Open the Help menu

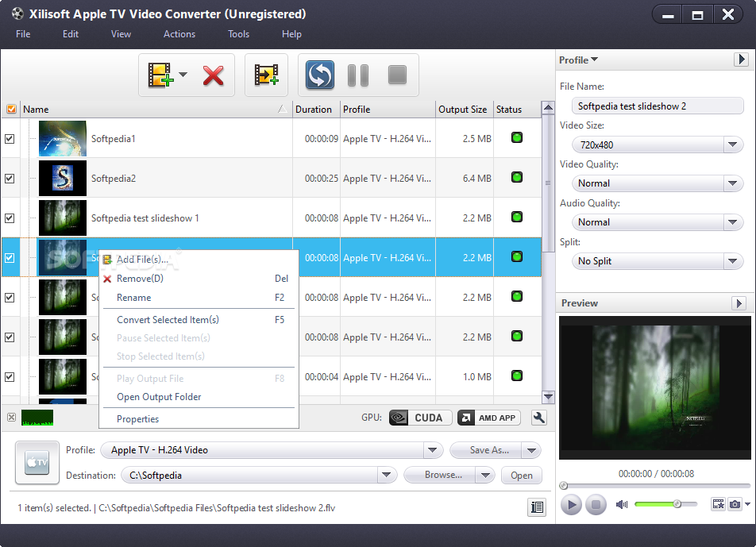pos(291,34)
